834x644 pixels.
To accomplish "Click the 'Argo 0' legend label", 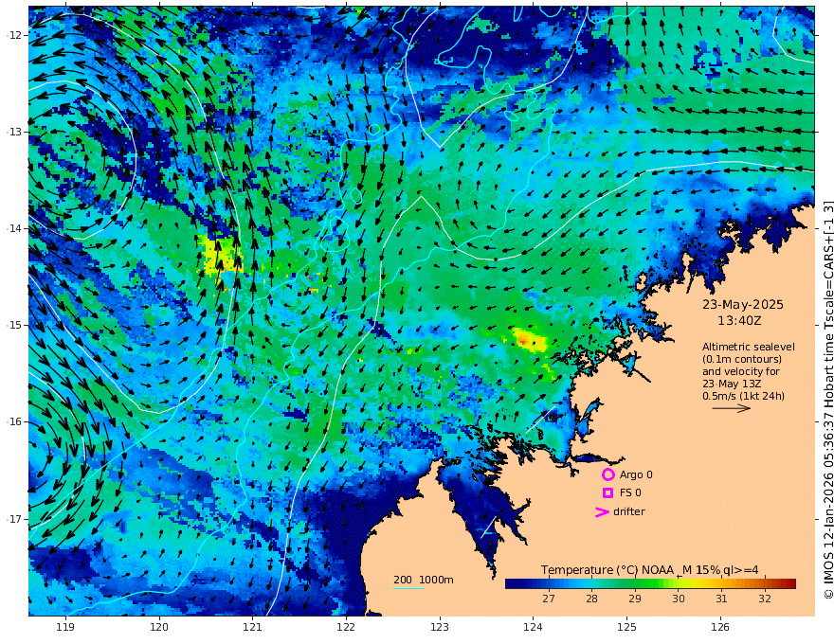I will 636,474.
